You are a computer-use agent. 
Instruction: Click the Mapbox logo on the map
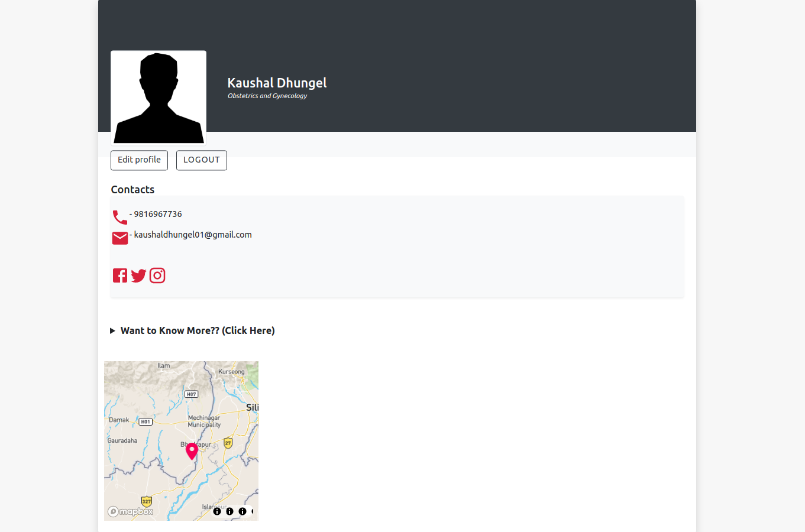[131, 511]
